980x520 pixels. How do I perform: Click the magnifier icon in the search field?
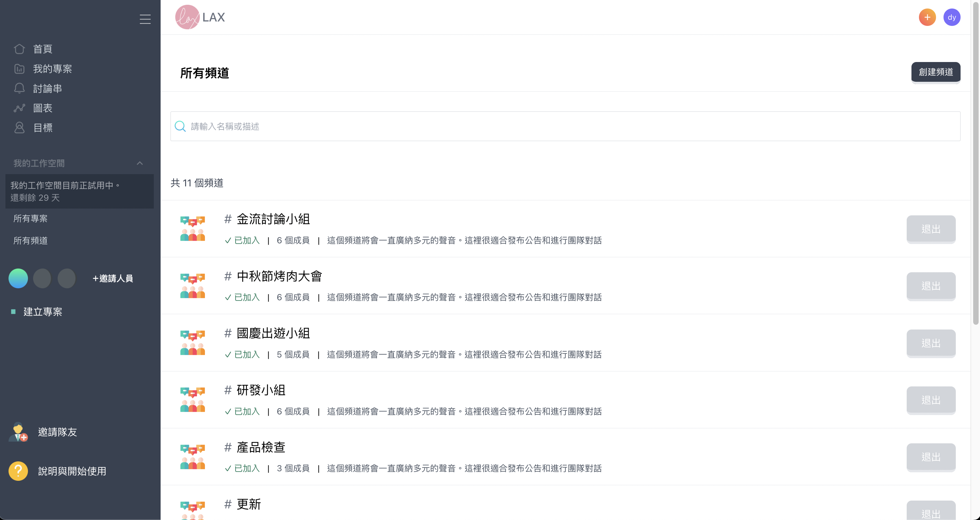[180, 126]
